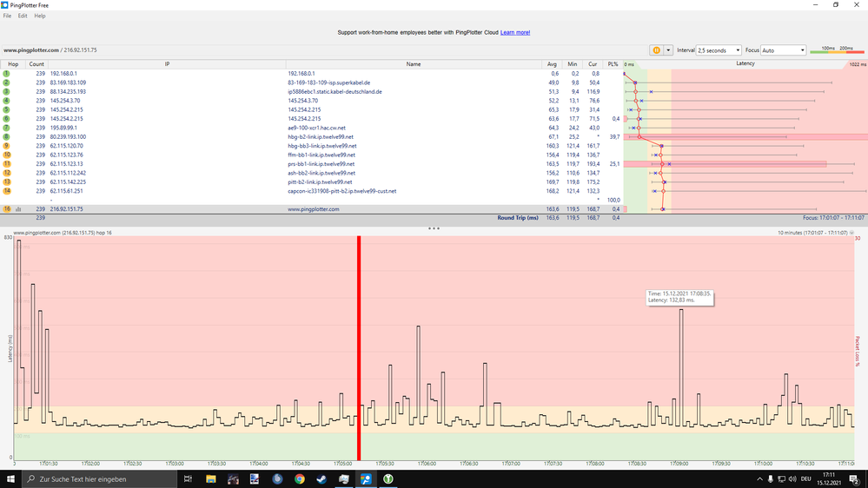The width and height of the screenshot is (868, 488).
Task: Select IP 62.115.61.251 cell
Action: [66, 191]
